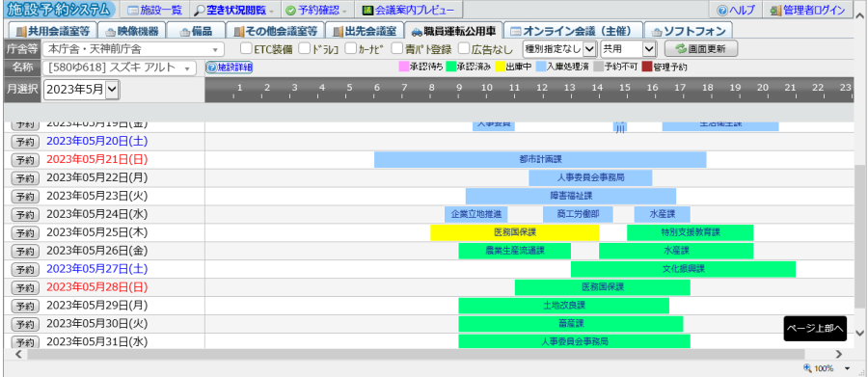Viewport: 868px width, 377px height.
Task: Open the 企業立地推進 reservation bar
Action: (x=476, y=214)
